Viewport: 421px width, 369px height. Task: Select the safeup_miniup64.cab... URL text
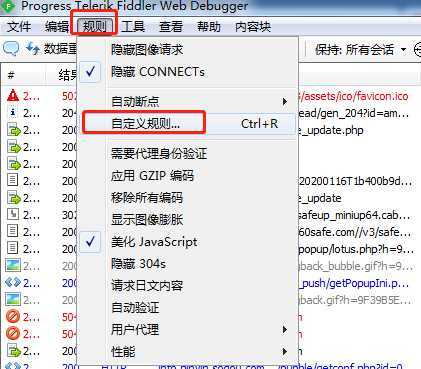(354, 215)
